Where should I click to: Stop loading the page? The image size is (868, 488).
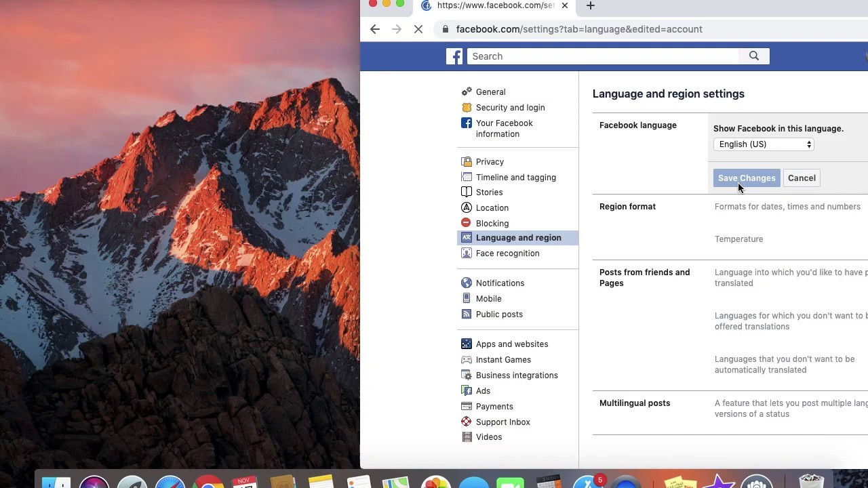(x=418, y=29)
